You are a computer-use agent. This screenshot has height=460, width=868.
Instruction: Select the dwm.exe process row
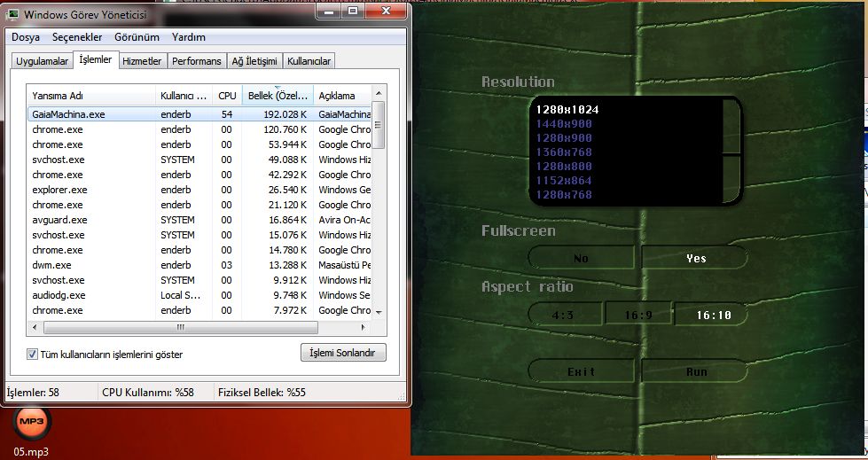click(199, 265)
